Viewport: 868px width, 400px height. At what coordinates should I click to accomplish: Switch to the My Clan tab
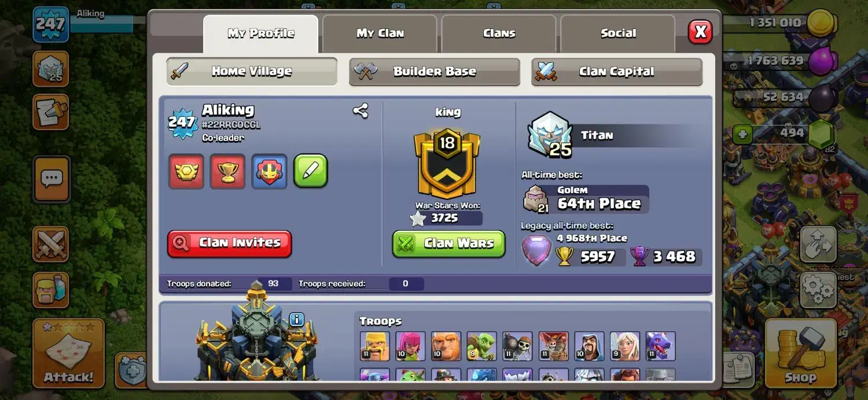pos(380,34)
